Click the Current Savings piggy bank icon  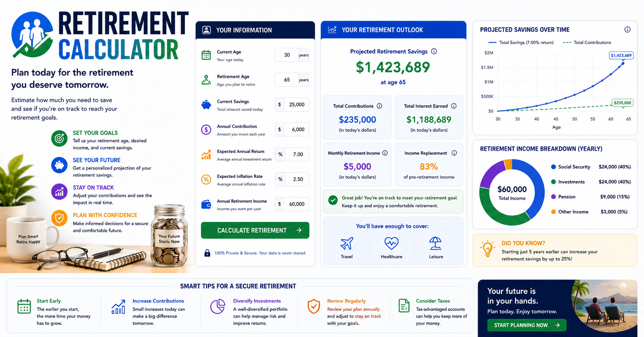pyautogui.click(x=206, y=105)
